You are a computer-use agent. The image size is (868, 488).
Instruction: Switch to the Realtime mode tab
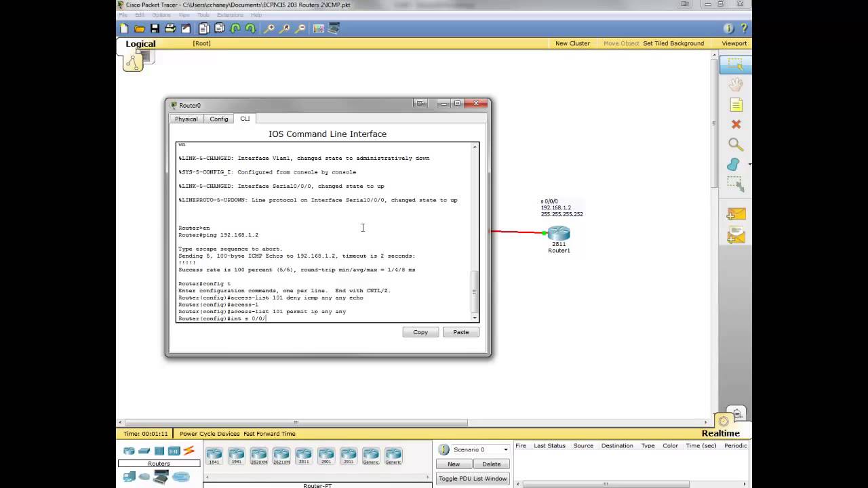[720, 433]
